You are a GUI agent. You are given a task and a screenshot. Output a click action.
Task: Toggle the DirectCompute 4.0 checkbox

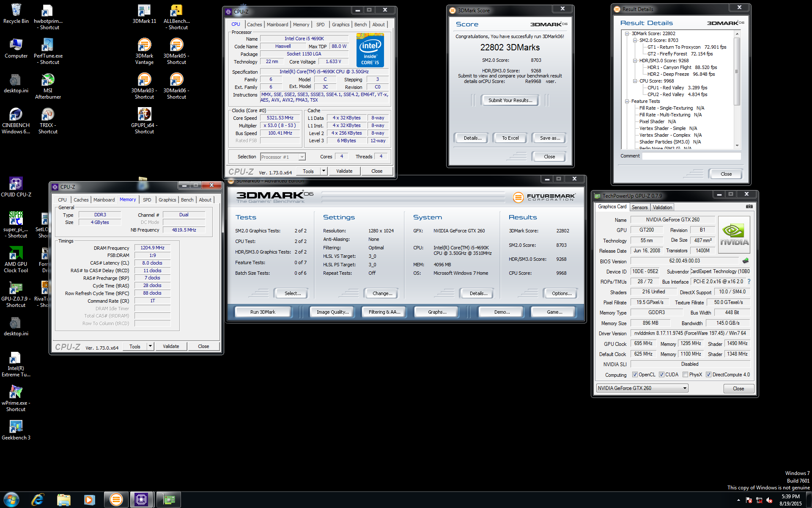[708, 375]
